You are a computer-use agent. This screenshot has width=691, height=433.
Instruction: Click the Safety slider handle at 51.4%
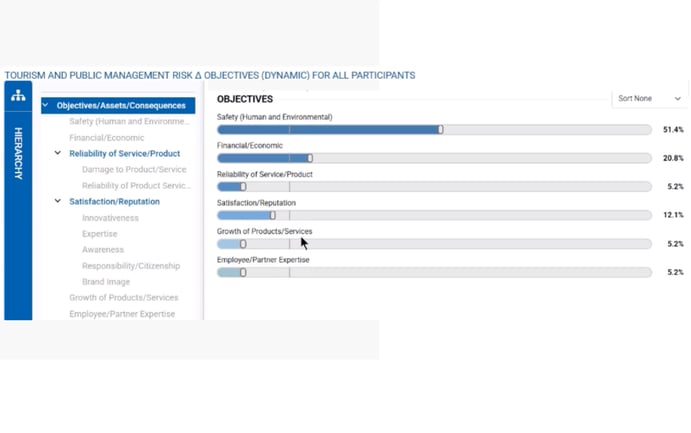(440, 130)
